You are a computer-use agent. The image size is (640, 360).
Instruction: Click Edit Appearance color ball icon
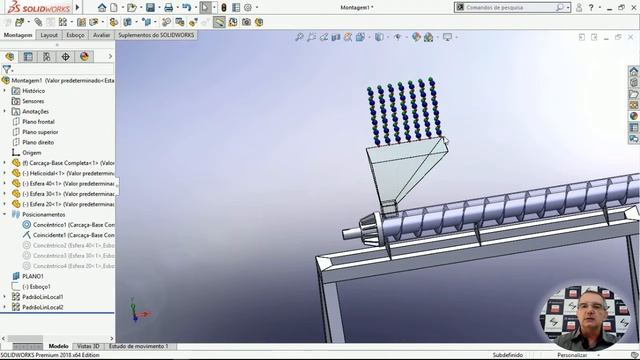coord(416,37)
